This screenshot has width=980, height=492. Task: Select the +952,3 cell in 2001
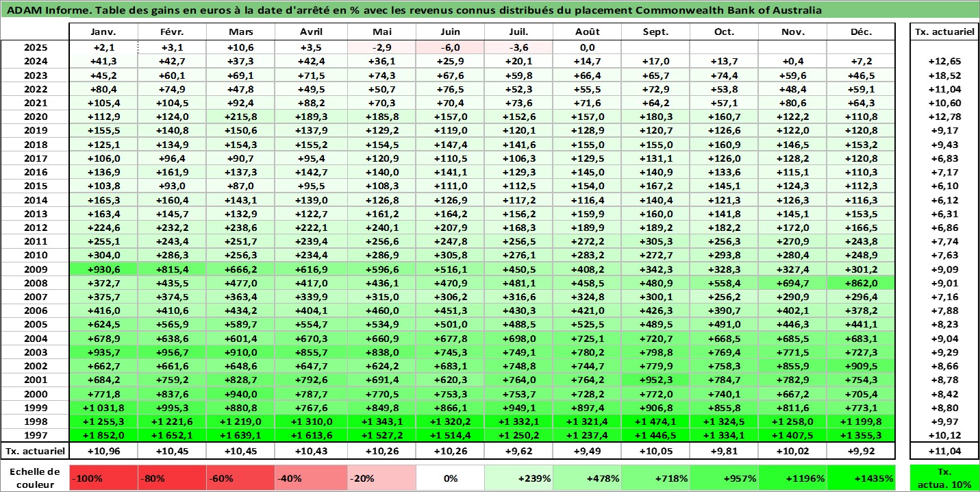656,380
